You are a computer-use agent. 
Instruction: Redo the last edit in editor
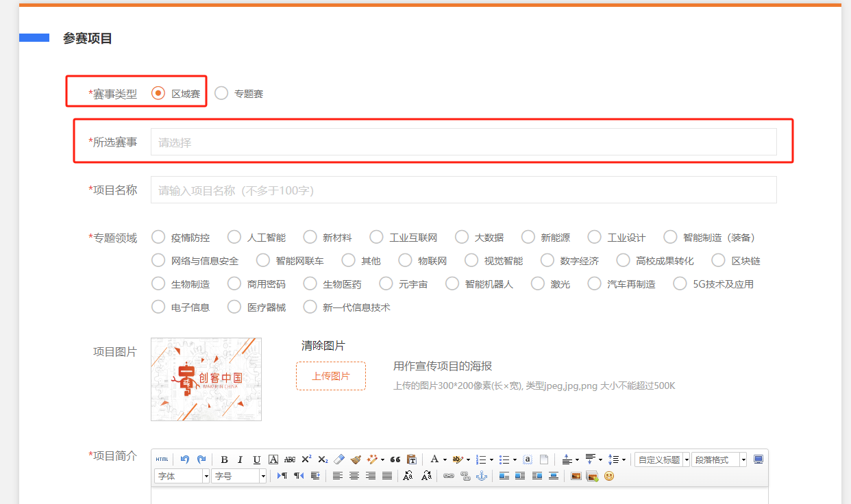coord(201,459)
